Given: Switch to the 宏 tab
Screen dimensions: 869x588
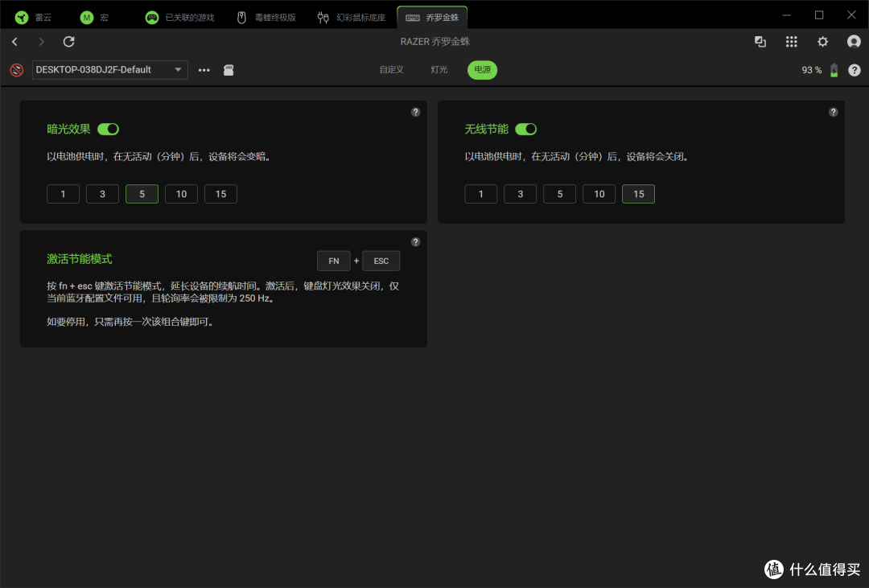Looking at the screenshot, I should coord(94,18).
